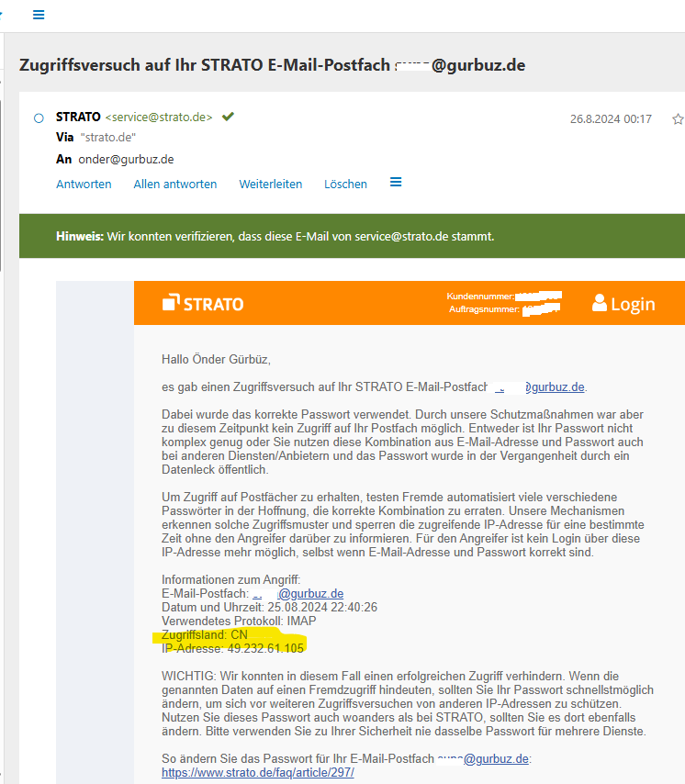This screenshot has height=784, width=685.
Task: Click the STRATO logo in orange banner
Action: point(203,303)
